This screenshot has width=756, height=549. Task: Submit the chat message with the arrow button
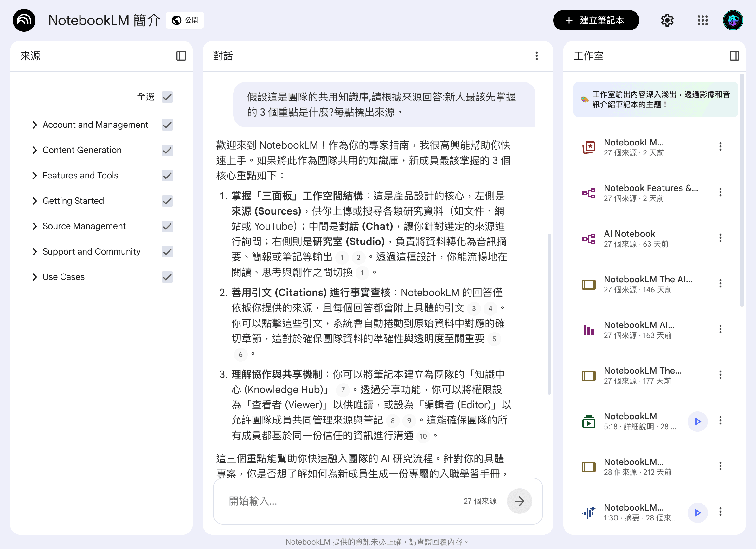tap(519, 501)
